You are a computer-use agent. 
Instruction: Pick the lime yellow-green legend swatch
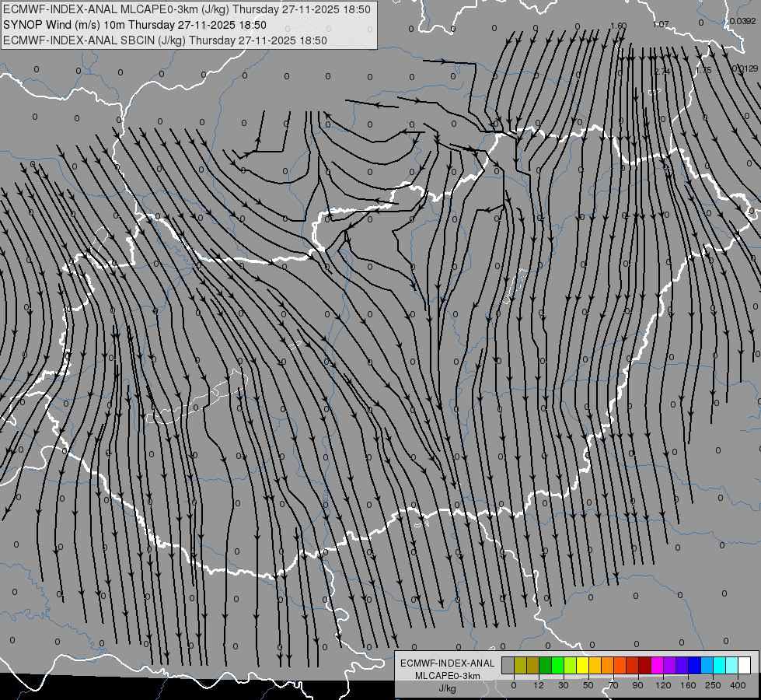tap(571, 665)
